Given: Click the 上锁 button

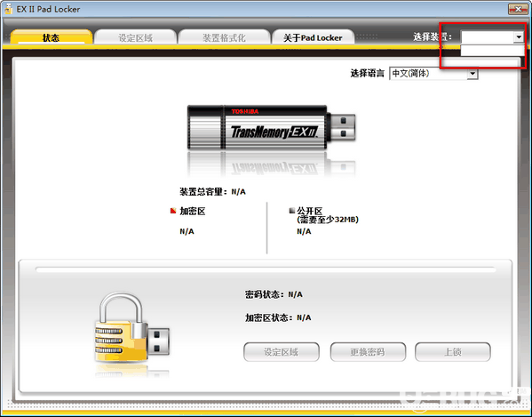Looking at the screenshot, I should (453, 352).
